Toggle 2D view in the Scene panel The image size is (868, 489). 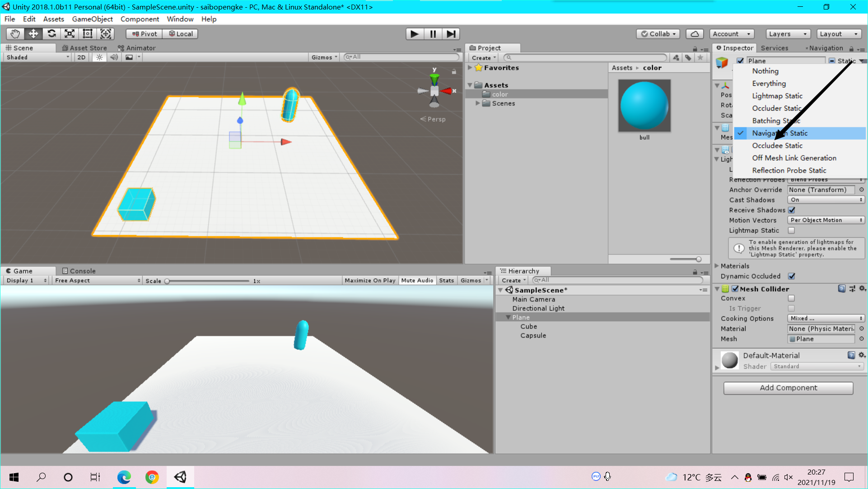tap(81, 57)
